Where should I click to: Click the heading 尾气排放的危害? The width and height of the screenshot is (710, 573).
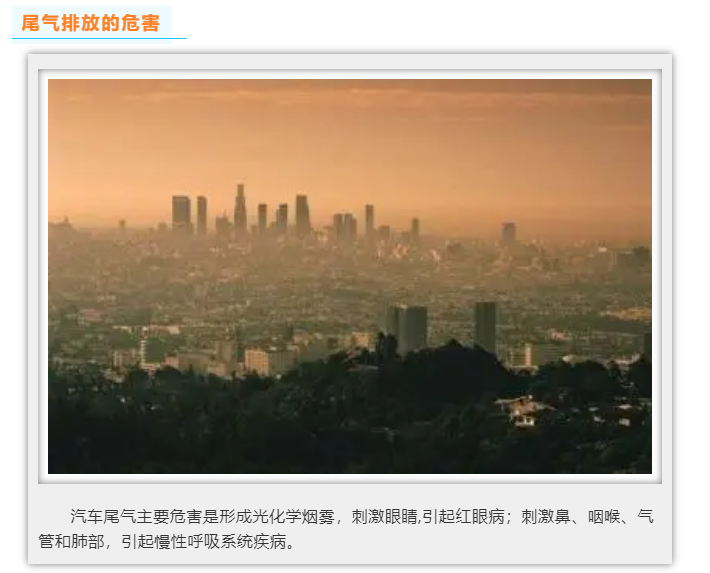point(90,23)
